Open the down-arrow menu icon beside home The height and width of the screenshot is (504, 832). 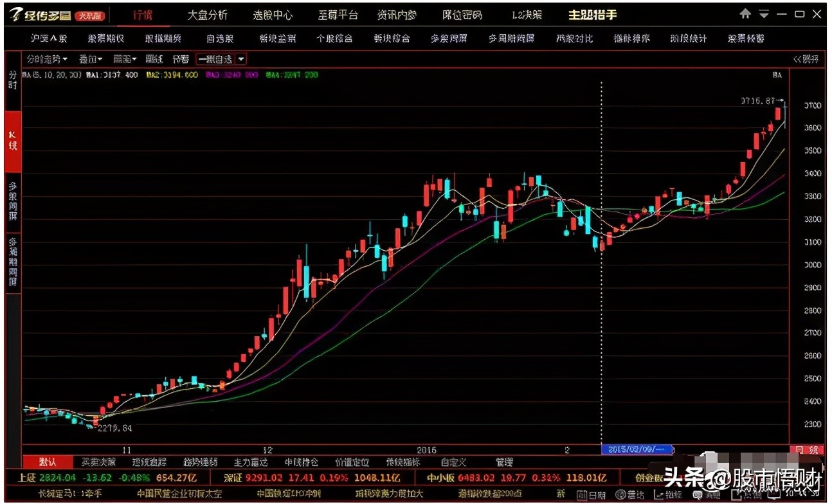click(x=764, y=14)
